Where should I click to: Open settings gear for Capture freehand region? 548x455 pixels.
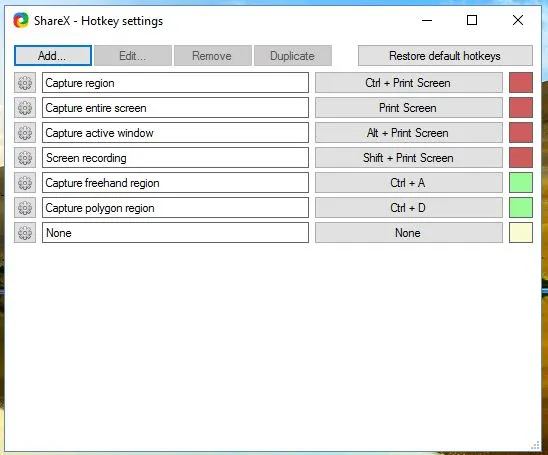coord(25,183)
